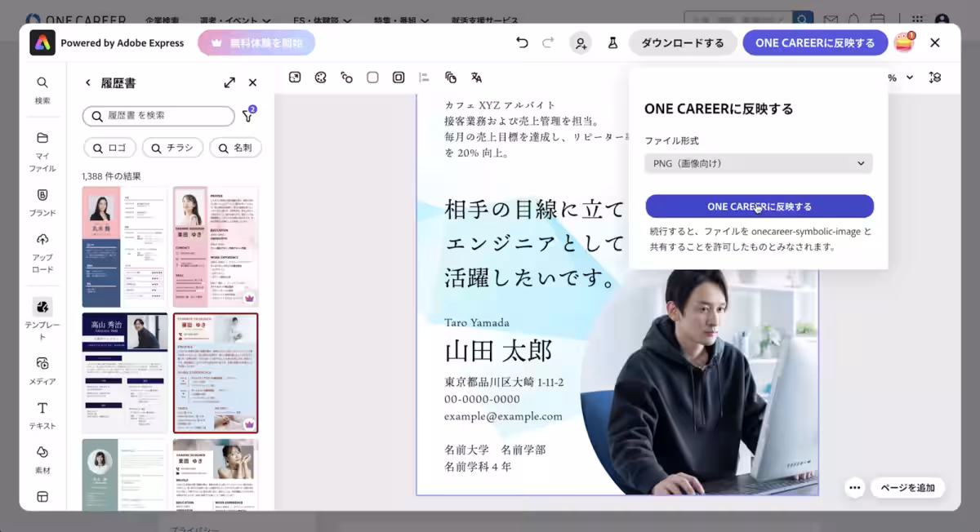Click the ダウンロードする button
The height and width of the screenshot is (532, 980).
coord(683,42)
